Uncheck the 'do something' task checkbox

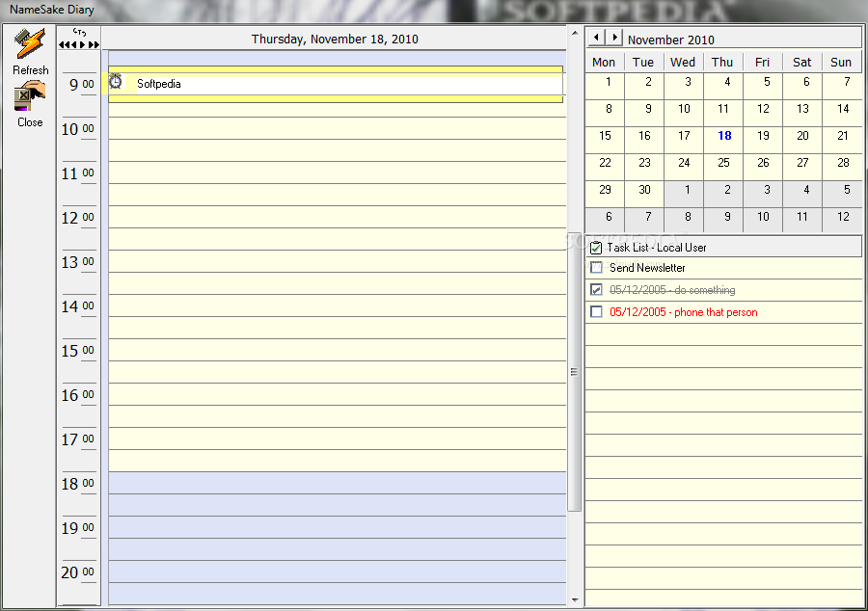tap(596, 289)
